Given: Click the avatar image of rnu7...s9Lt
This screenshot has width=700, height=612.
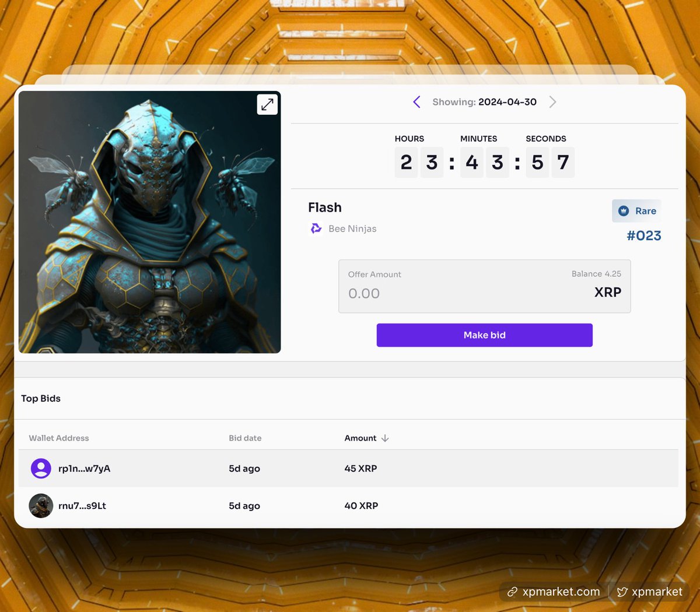Looking at the screenshot, I should [41, 505].
